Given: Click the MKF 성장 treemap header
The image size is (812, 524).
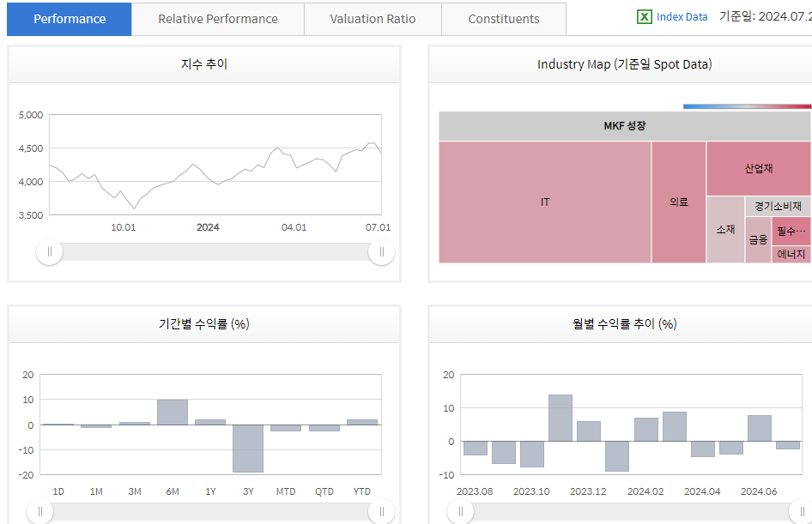Looking at the screenshot, I should click(624, 126).
